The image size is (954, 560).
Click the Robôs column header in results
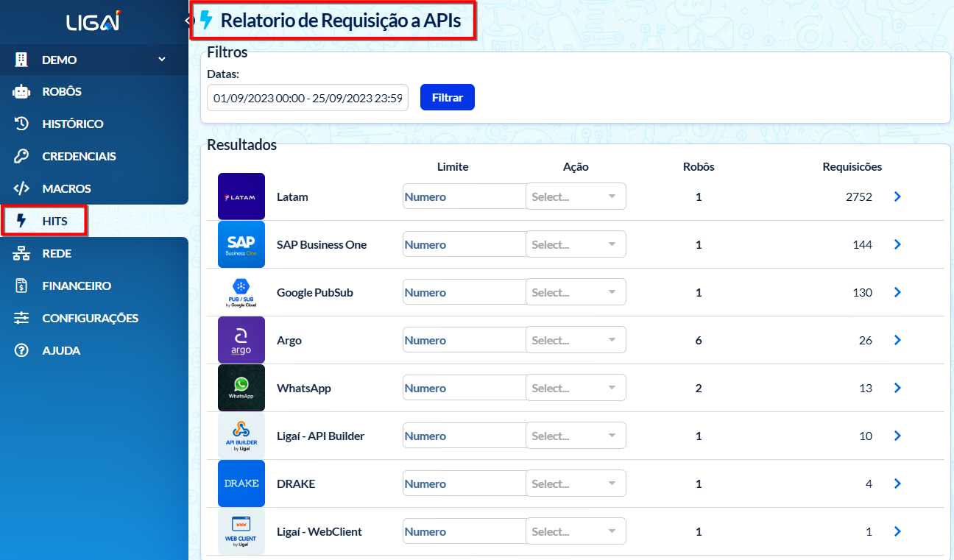click(x=699, y=166)
